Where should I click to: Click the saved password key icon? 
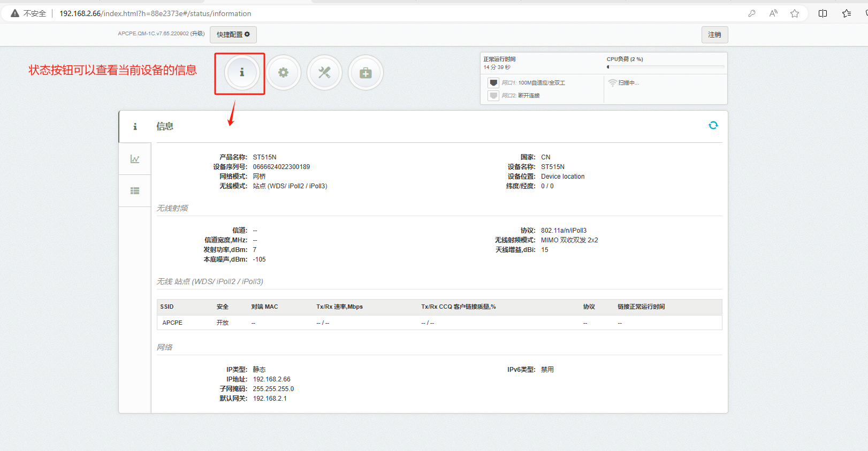(752, 13)
